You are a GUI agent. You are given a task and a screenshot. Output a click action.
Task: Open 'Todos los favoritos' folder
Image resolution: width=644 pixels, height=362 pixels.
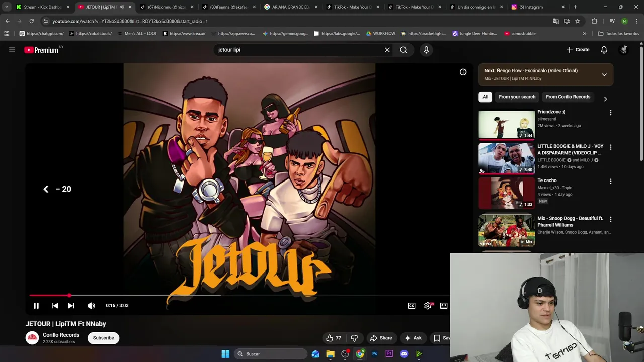pyautogui.click(x=618, y=34)
